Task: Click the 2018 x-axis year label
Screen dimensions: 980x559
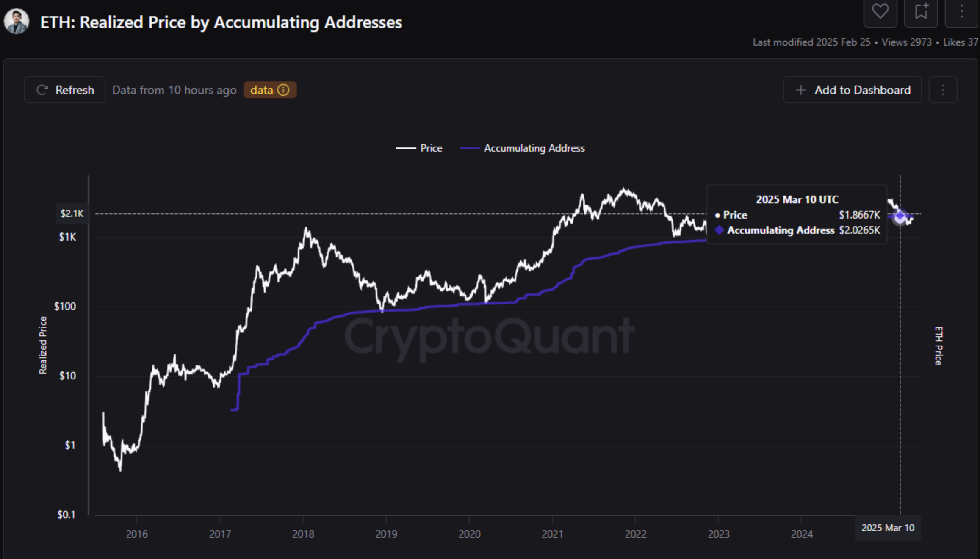Action: pos(303,534)
